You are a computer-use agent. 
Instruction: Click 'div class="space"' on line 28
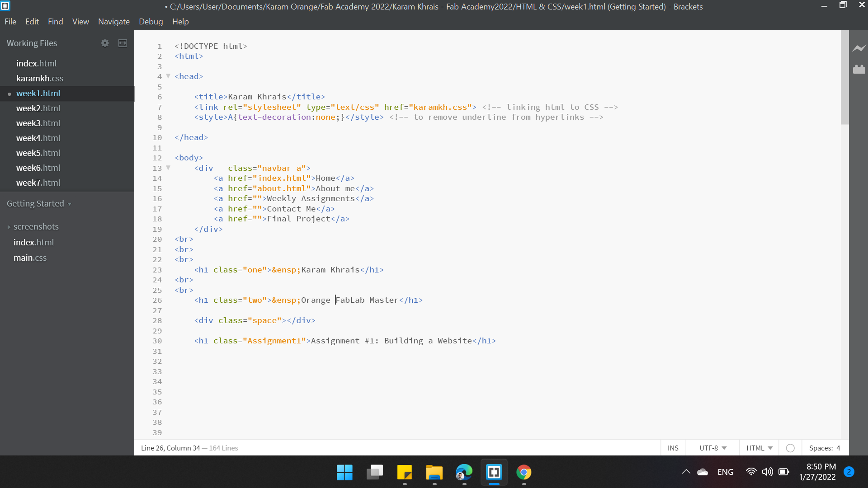pyautogui.click(x=238, y=320)
